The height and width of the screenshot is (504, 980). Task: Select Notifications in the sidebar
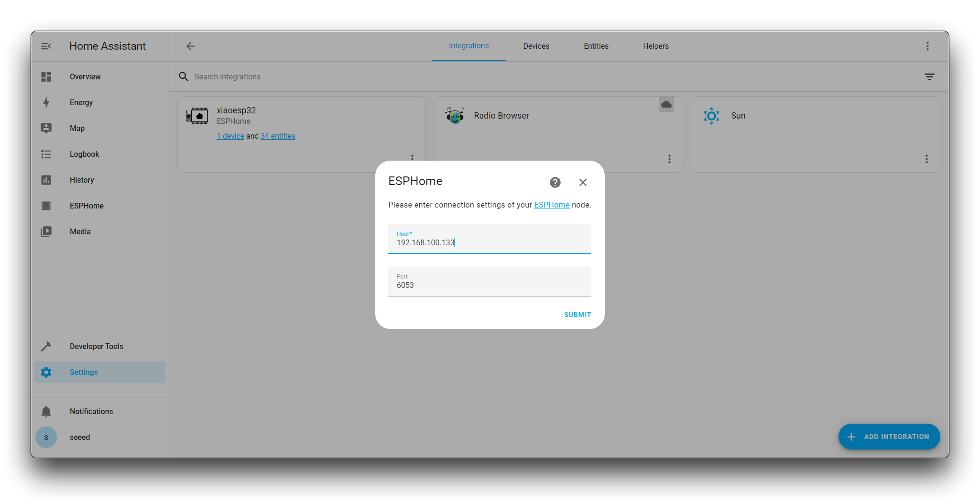[100, 411]
